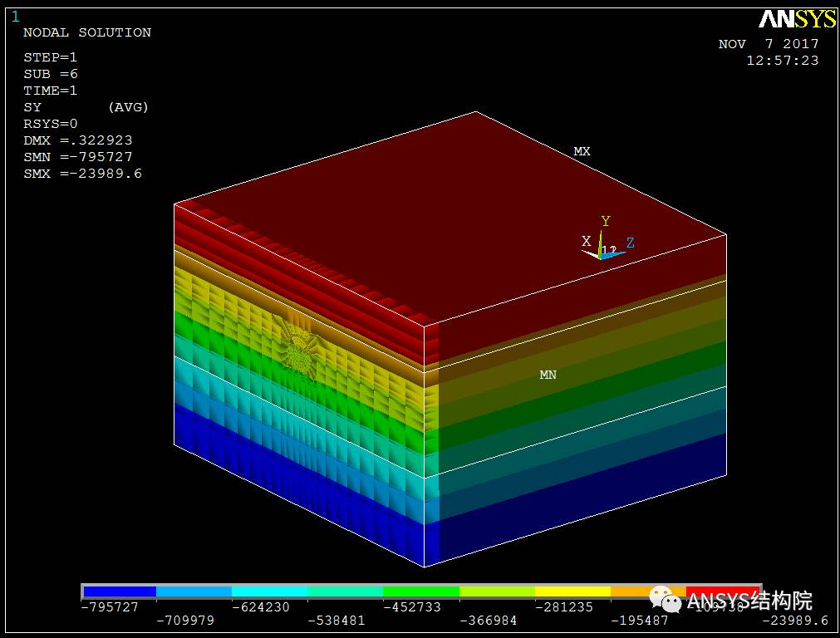Click the STEP=1 label
Image resolution: width=840 pixels, height=638 pixels.
(x=51, y=56)
